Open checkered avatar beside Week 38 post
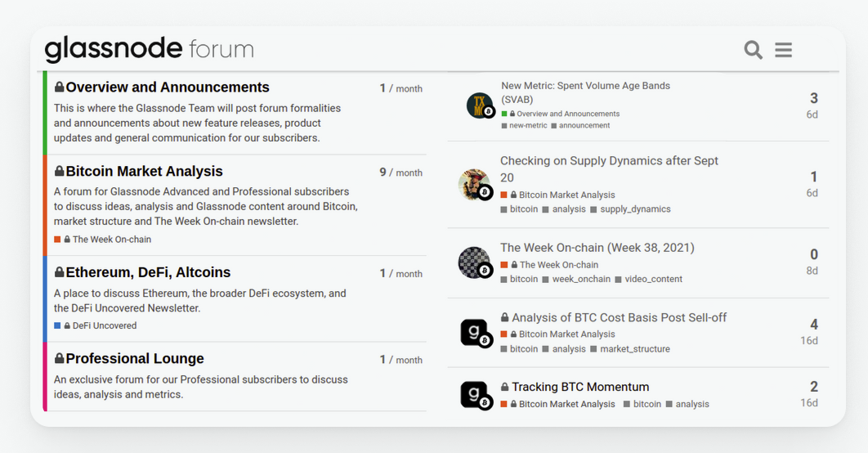 point(475,262)
